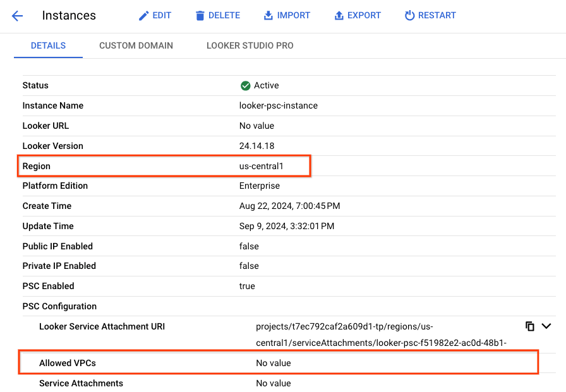Open the Looker Studio Pro tab
Viewport: 566px width, 392px height.
coord(250,45)
